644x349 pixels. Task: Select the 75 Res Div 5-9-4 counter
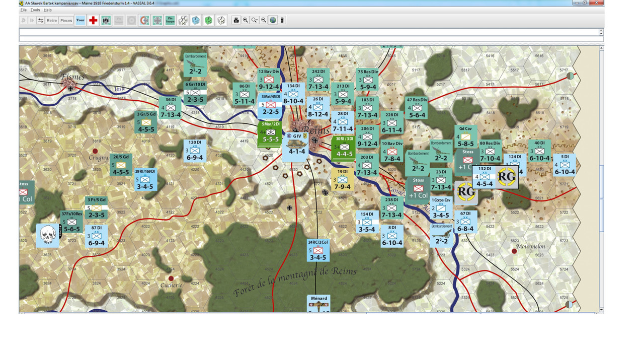pyautogui.click(x=367, y=80)
